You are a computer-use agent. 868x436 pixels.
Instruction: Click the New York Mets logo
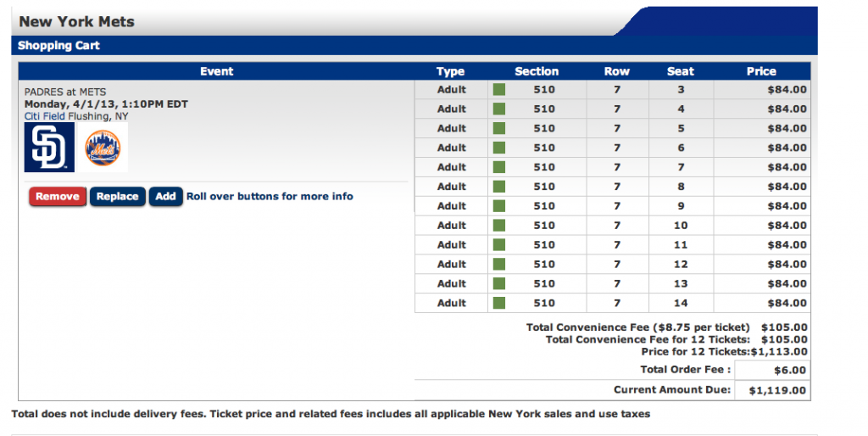[103, 148]
